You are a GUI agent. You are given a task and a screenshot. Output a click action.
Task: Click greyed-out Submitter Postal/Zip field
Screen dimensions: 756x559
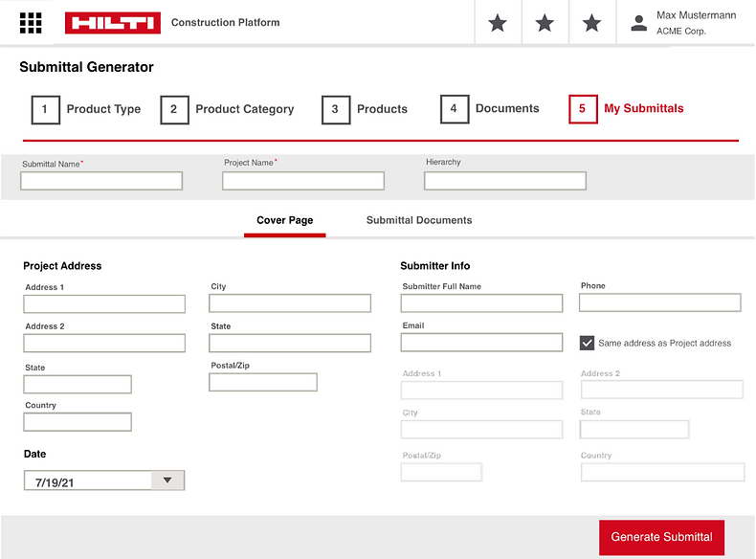click(441, 472)
